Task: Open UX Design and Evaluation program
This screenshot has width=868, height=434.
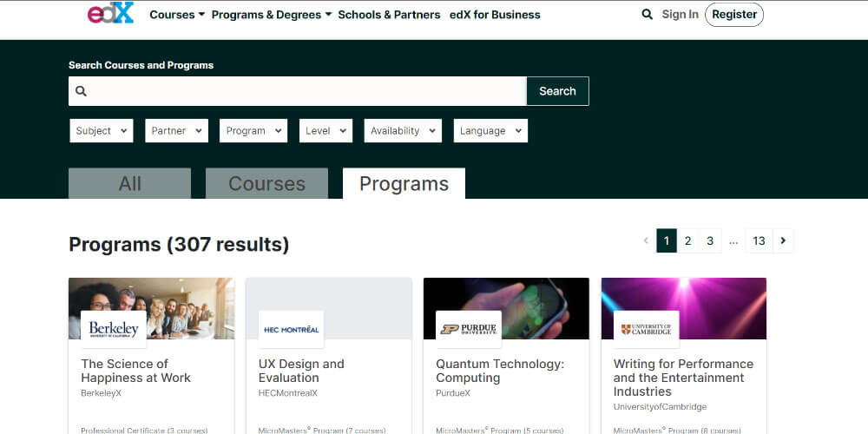Action: 301,371
